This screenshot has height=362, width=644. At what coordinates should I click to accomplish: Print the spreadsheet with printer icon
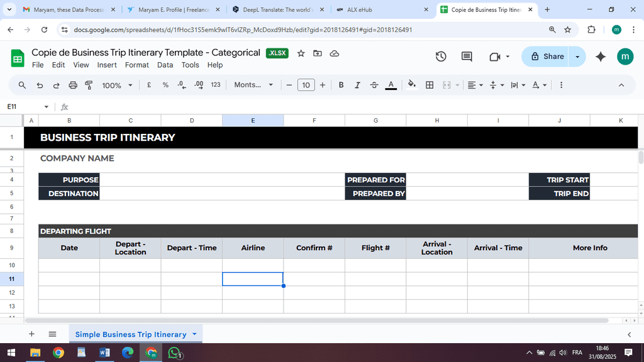click(x=73, y=85)
